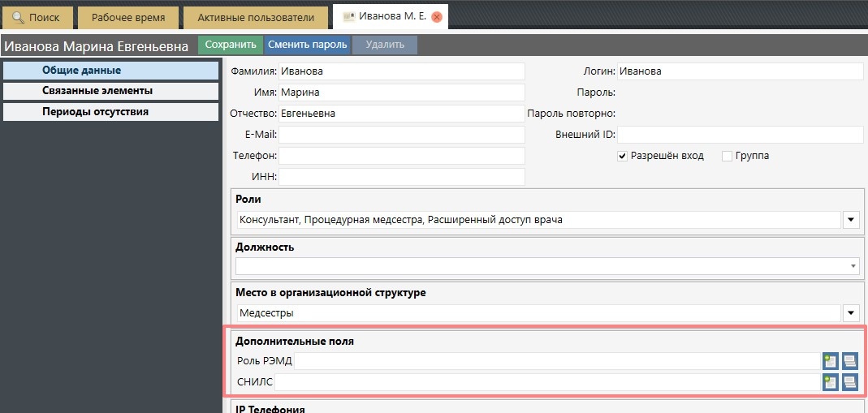Viewport: 868px width, 413px height.
Task: Switch to the Активные пользователи tab
Action: [x=256, y=17]
